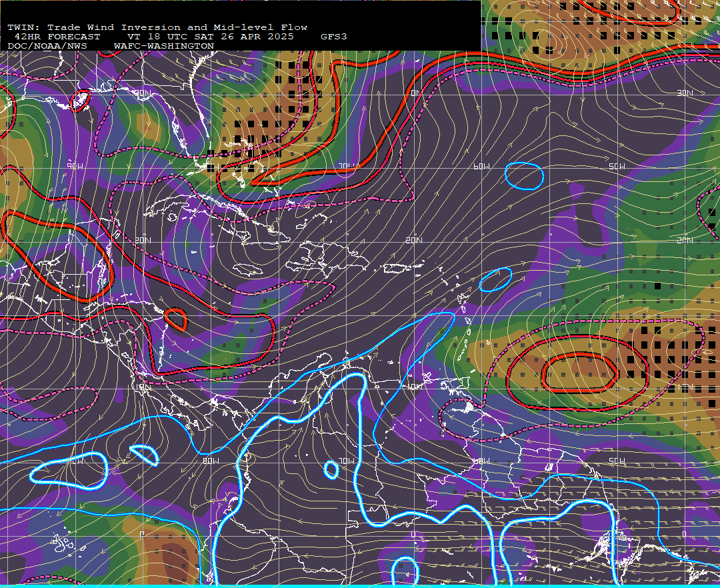
Task: Click the small cyan oval near 60W
Action: pos(525,176)
